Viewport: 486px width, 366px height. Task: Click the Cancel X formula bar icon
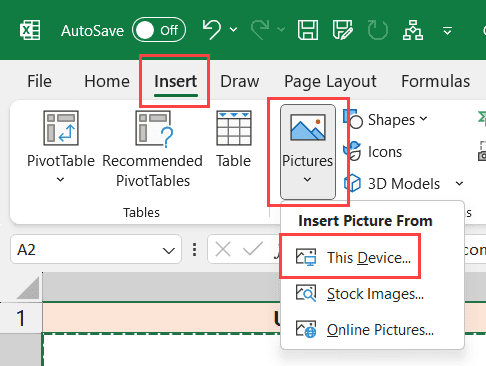pyautogui.click(x=223, y=249)
